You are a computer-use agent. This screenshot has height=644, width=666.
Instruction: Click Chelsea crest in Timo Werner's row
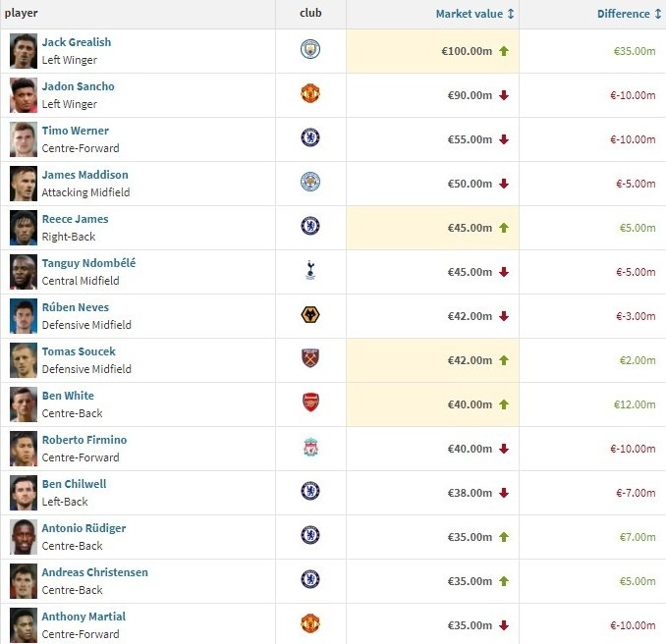pos(310,138)
